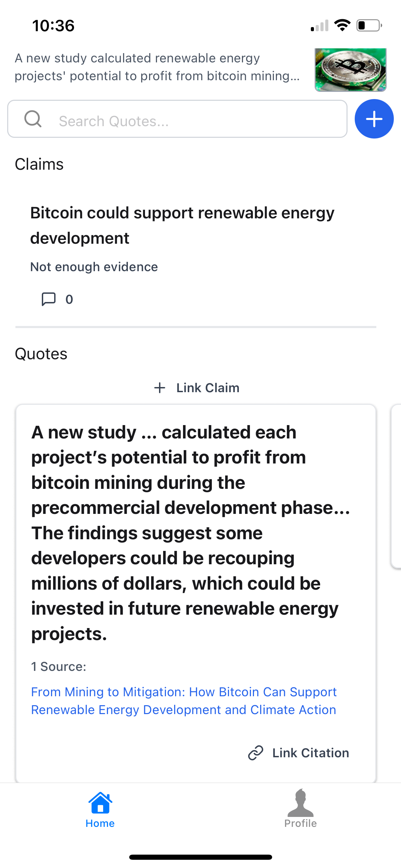Tap the chain link citation icon

coord(256,753)
